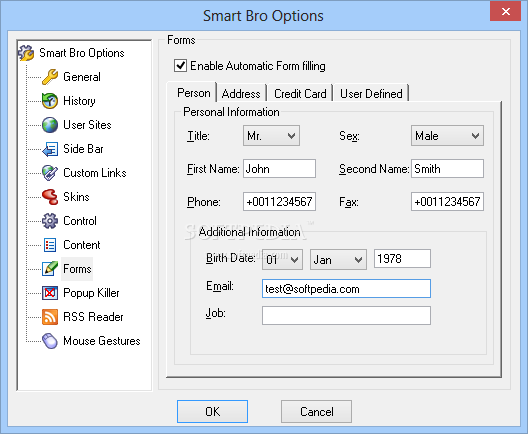Toggle Enable Automatic Form filling checkbox
Screen dimensions: 528x434
tap(180, 66)
